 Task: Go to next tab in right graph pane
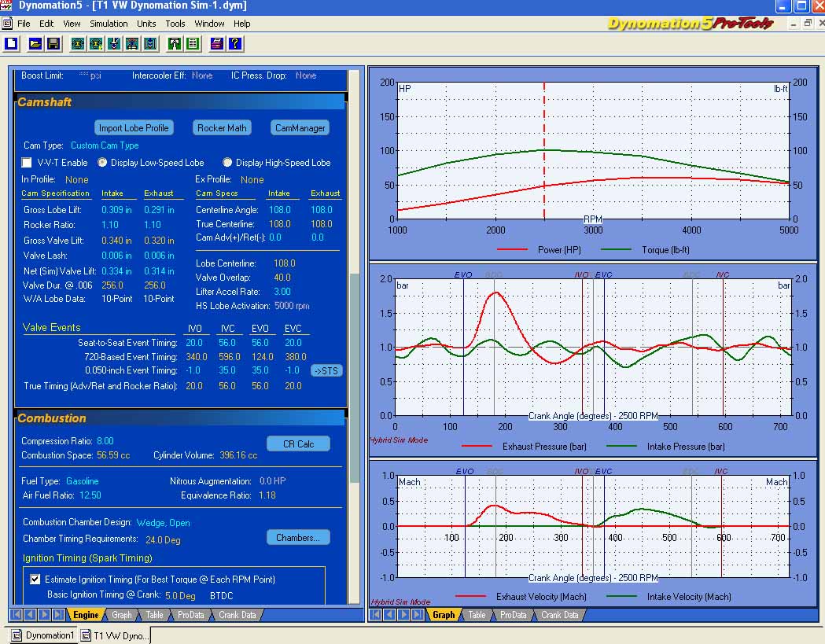pyautogui.click(x=403, y=614)
